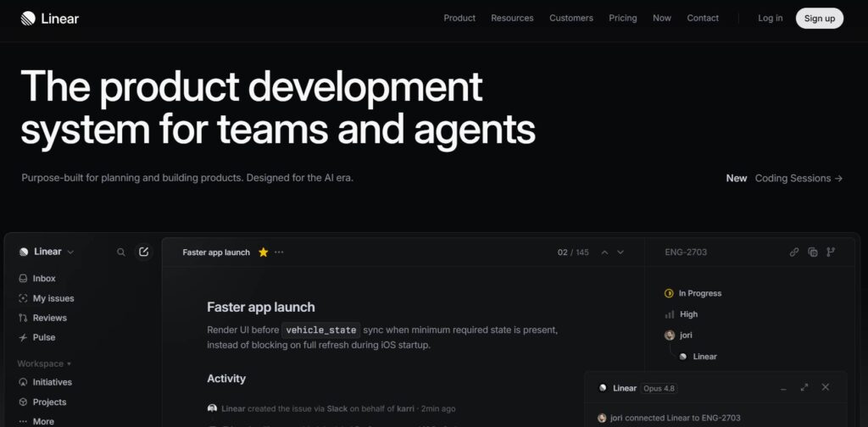
Task: Expand the Linear workspace switcher dropdown
Action: click(x=47, y=252)
